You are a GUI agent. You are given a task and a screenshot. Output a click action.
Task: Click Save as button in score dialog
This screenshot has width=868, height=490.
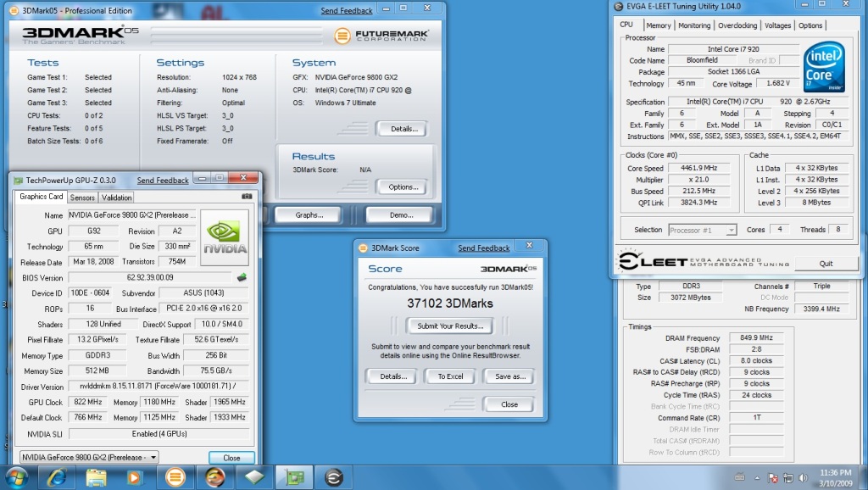[x=509, y=376]
